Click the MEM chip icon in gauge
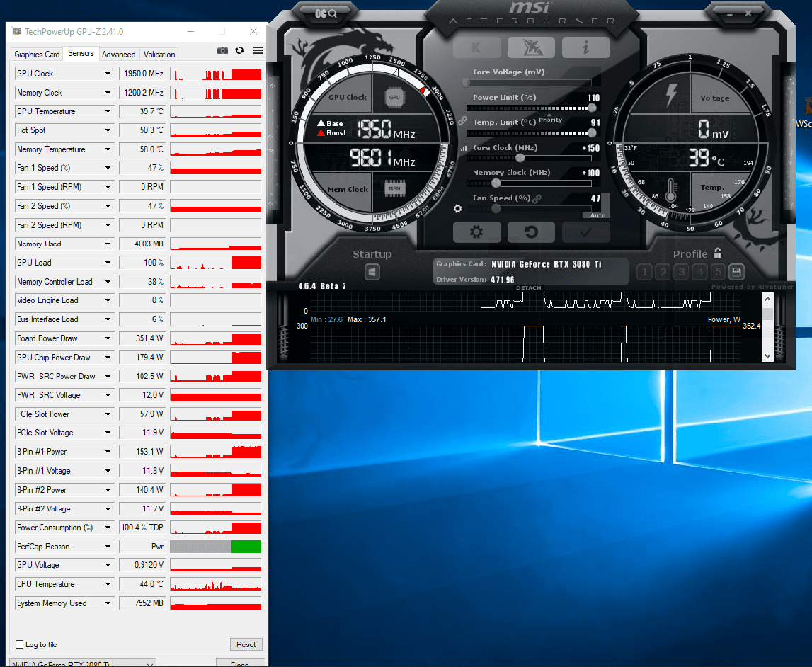The height and width of the screenshot is (667, 812). [394, 188]
